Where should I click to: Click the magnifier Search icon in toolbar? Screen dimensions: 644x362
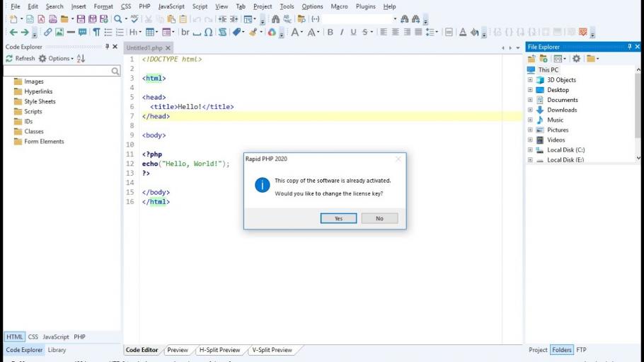pos(118,19)
